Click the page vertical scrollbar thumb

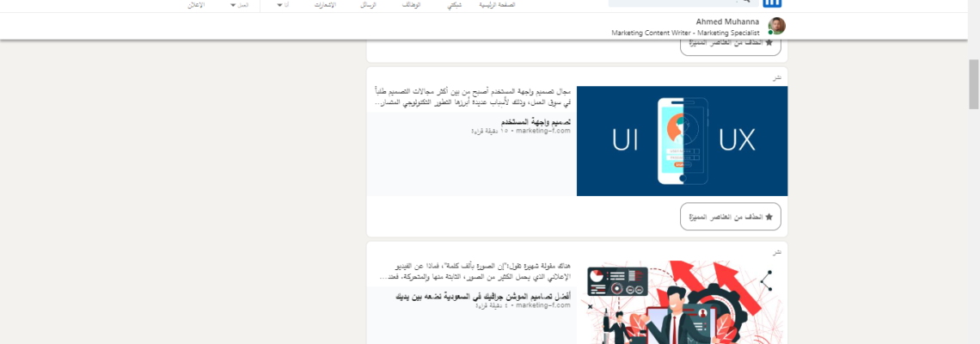pos(974,84)
